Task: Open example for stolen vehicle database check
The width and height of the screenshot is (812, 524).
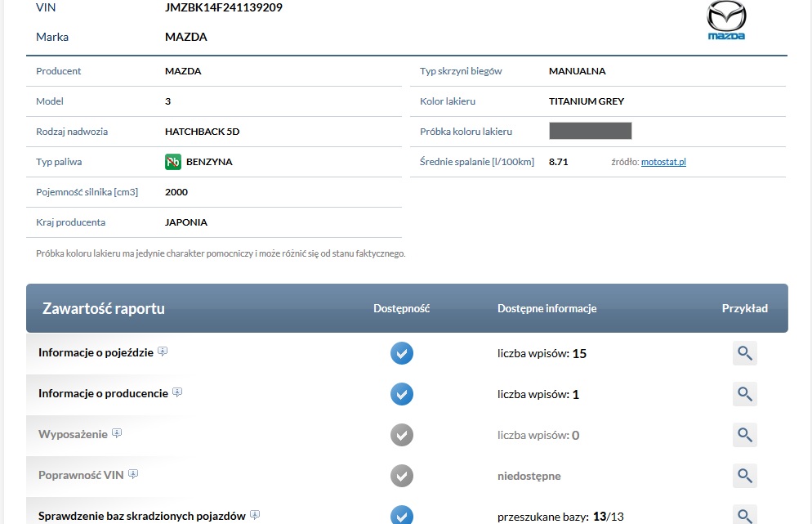Action: tap(744, 515)
